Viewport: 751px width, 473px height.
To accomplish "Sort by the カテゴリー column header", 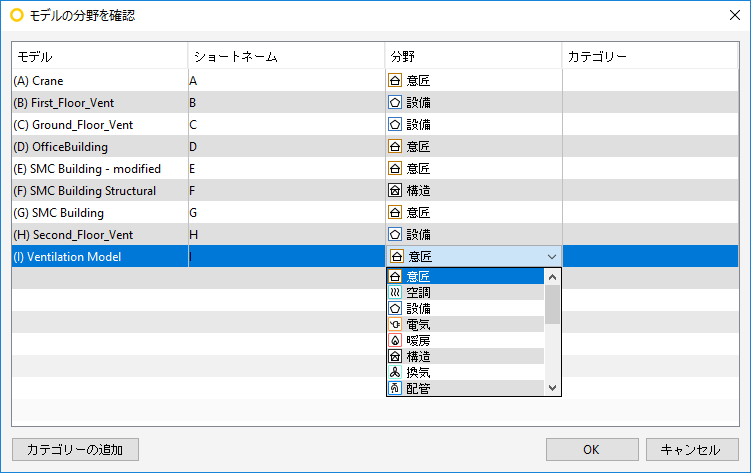I will point(650,56).
